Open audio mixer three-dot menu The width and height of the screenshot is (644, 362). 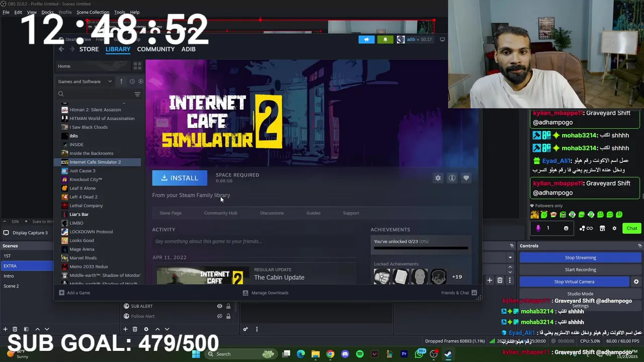tap(257, 329)
